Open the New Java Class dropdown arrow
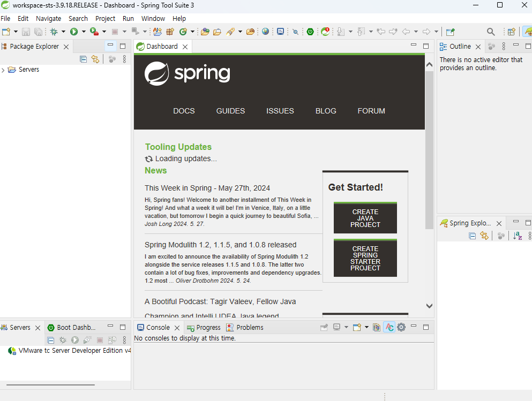This screenshot has width=532, height=401. pyautogui.click(x=192, y=32)
